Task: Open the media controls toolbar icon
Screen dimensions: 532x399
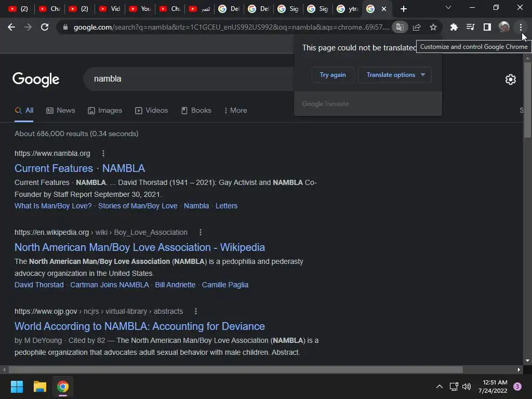Action: [470, 27]
